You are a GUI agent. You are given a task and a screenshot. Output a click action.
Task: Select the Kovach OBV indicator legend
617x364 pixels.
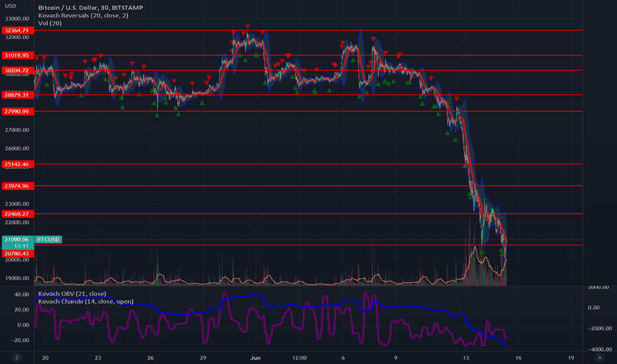(72, 294)
